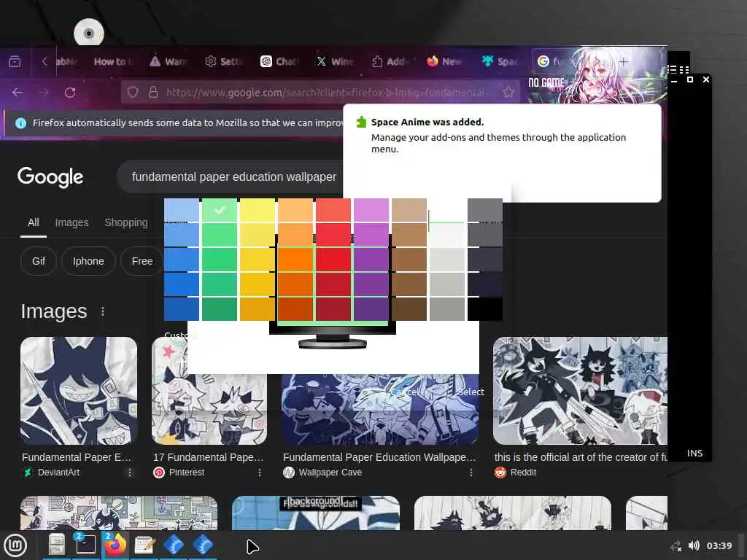Reload the page with the refresh icon
This screenshot has height=560, width=747.
click(x=70, y=93)
